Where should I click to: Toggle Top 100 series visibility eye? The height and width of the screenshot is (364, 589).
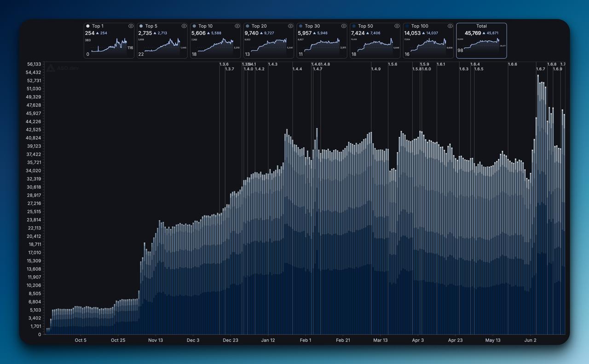[450, 26]
